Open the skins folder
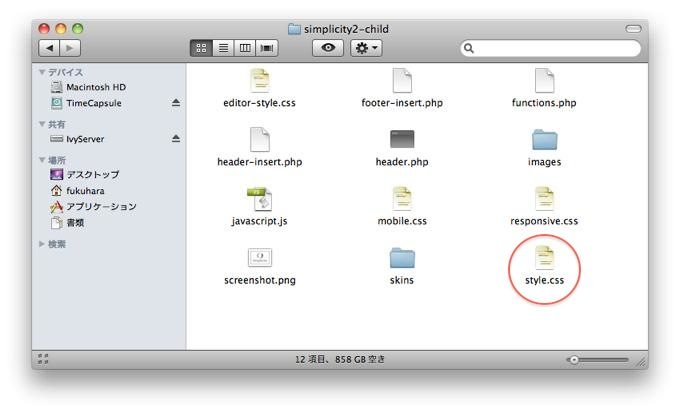The image size is (680, 413). coord(401,259)
